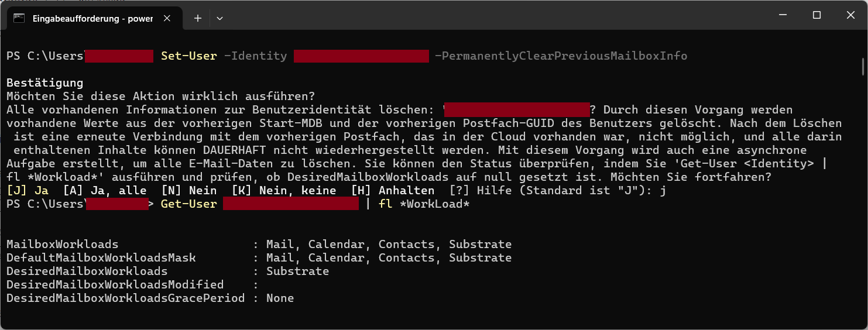Click the [N] Nein option text
Viewport: 868px width, 330px height.
(x=189, y=190)
